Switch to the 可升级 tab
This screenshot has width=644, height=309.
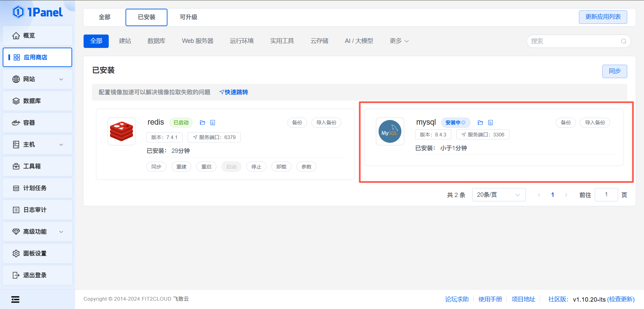[x=188, y=17]
